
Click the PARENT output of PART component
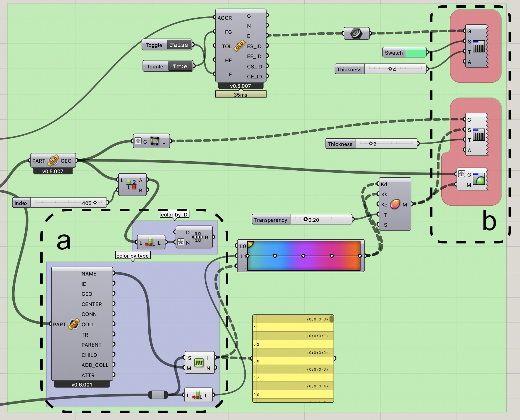click(x=91, y=345)
